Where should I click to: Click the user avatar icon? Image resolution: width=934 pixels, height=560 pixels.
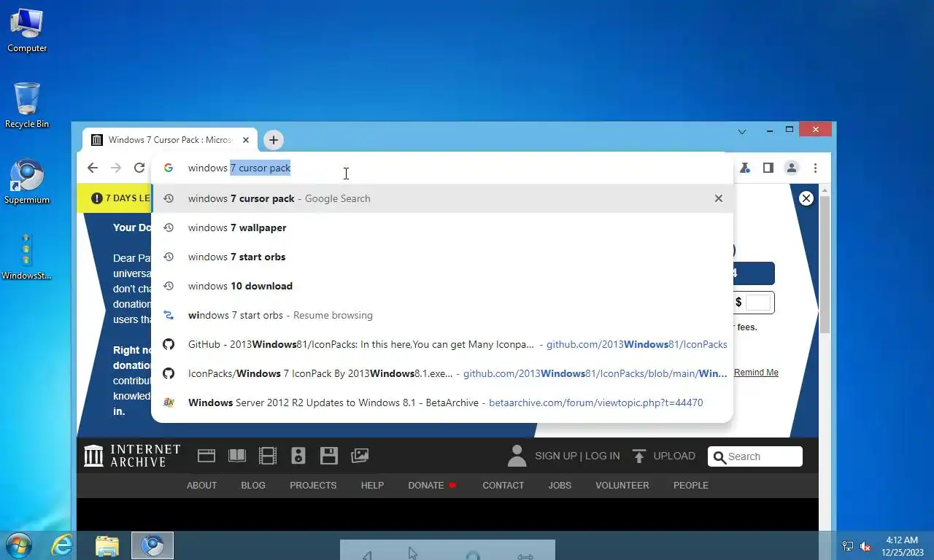(517, 456)
